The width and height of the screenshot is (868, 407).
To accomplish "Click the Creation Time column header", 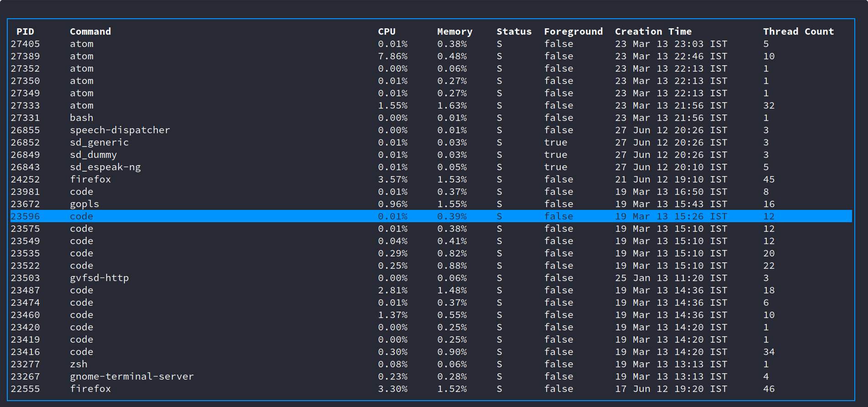I will [x=653, y=31].
